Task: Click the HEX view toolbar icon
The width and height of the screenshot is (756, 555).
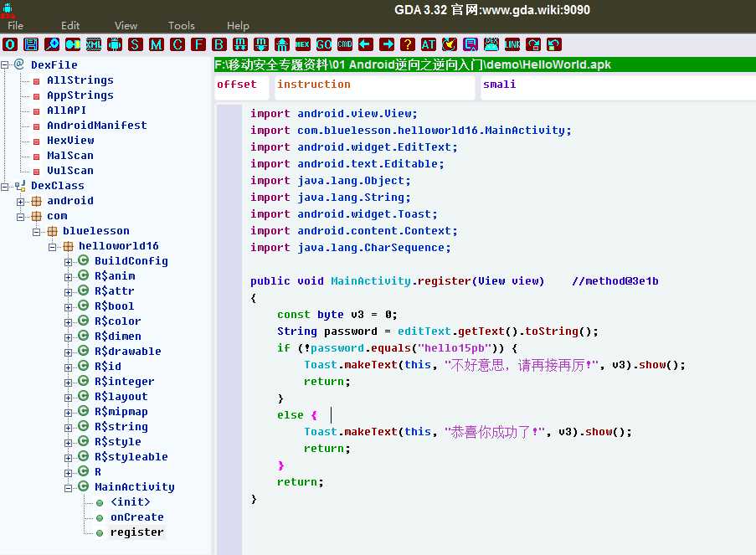Action: (x=303, y=45)
